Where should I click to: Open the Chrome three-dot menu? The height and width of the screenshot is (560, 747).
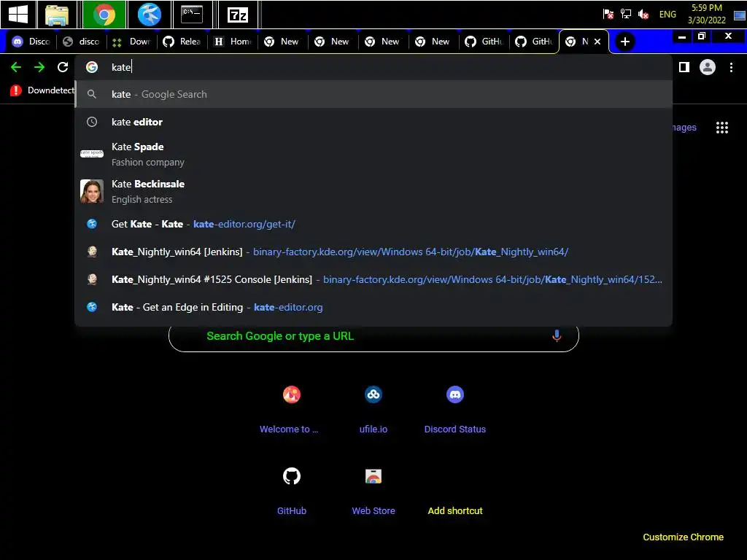(731, 67)
